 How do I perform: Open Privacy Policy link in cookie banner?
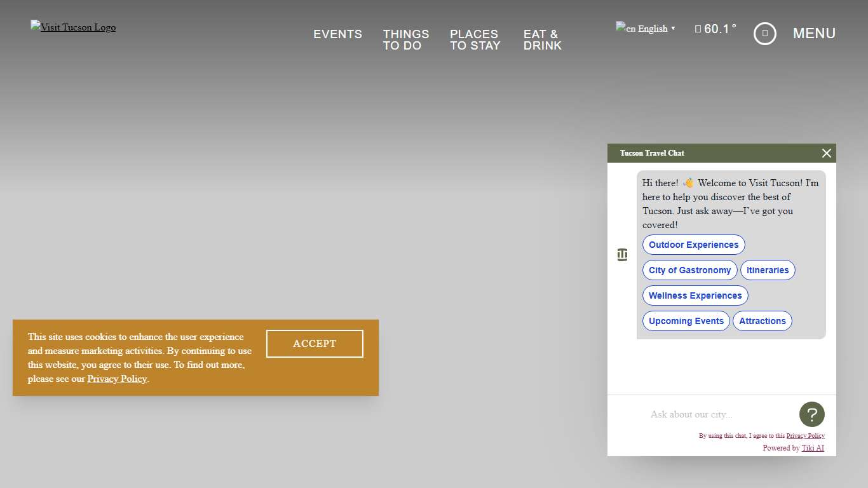point(117,379)
